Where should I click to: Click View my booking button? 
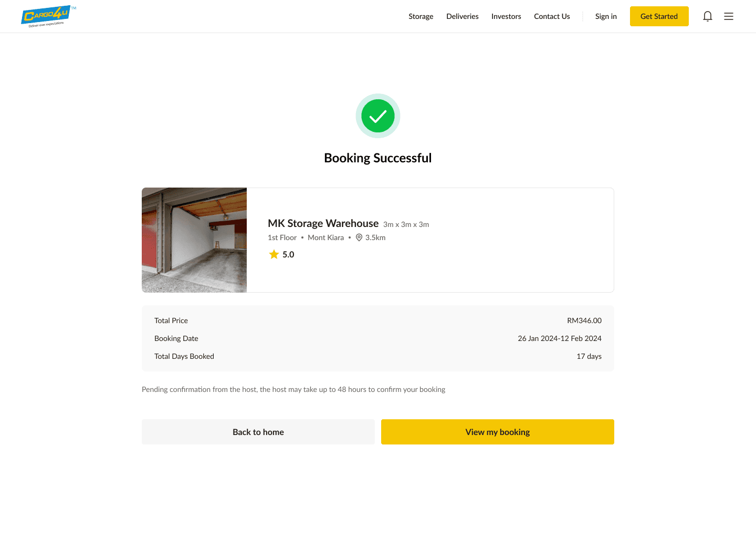[498, 432]
